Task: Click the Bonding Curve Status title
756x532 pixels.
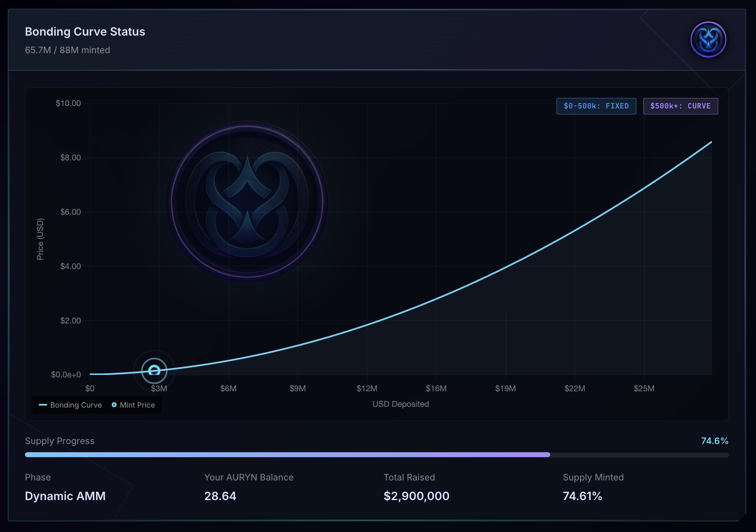Action: (x=85, y=32)
